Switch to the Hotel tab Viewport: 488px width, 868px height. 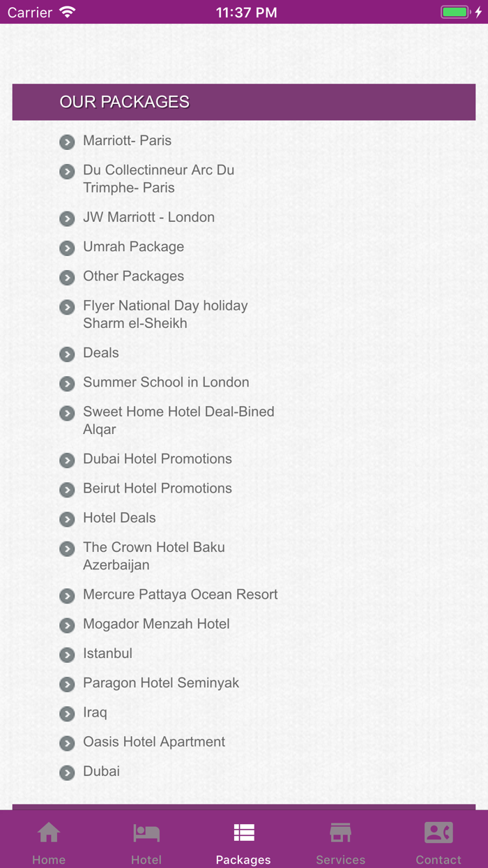click(x=146, y=841)
